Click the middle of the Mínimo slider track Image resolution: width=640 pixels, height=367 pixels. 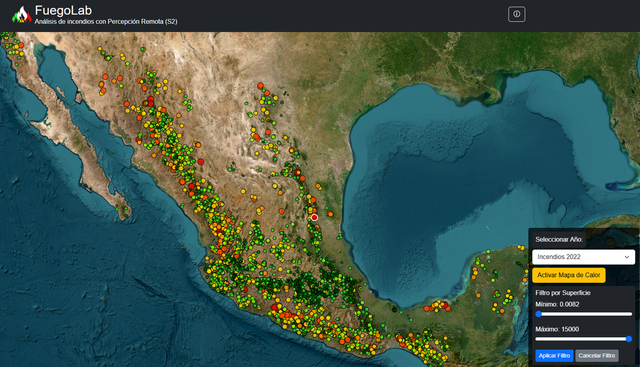click(x=584, y=314)
